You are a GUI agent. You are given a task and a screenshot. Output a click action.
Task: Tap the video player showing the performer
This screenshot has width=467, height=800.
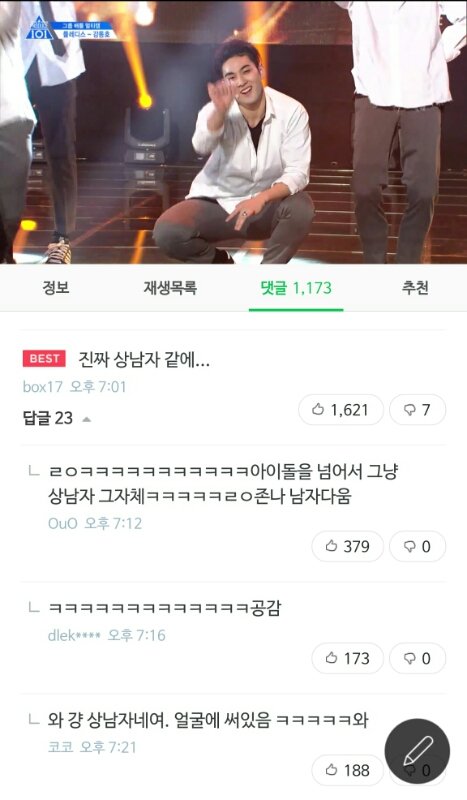[233, 132]
